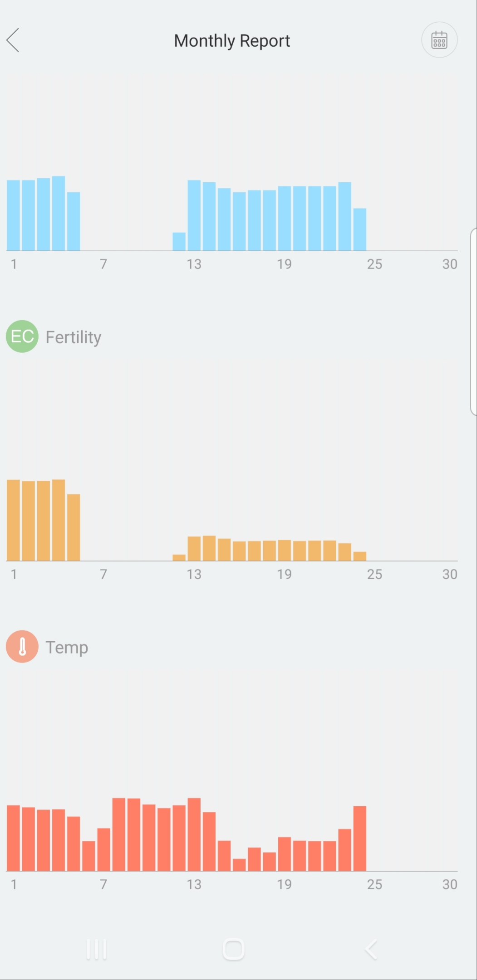Select the Temp section label
Viewport: 477px width, 980px height.
point(67,647)
